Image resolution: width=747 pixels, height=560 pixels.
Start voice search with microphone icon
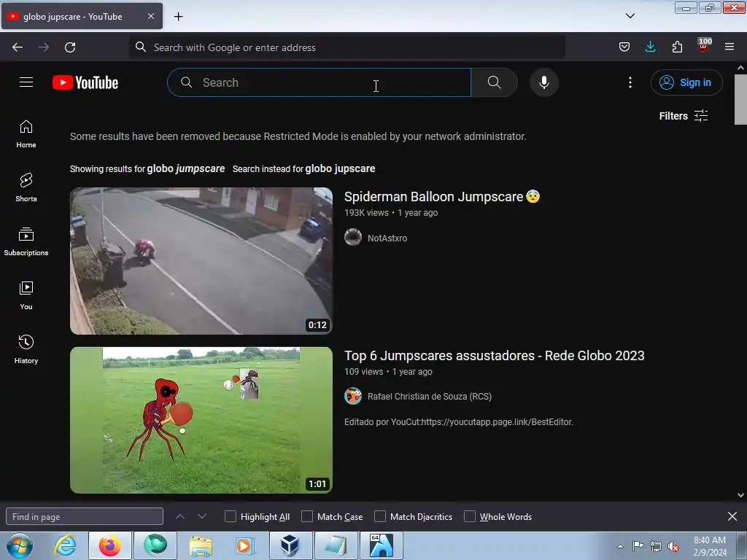pos(543,82)
